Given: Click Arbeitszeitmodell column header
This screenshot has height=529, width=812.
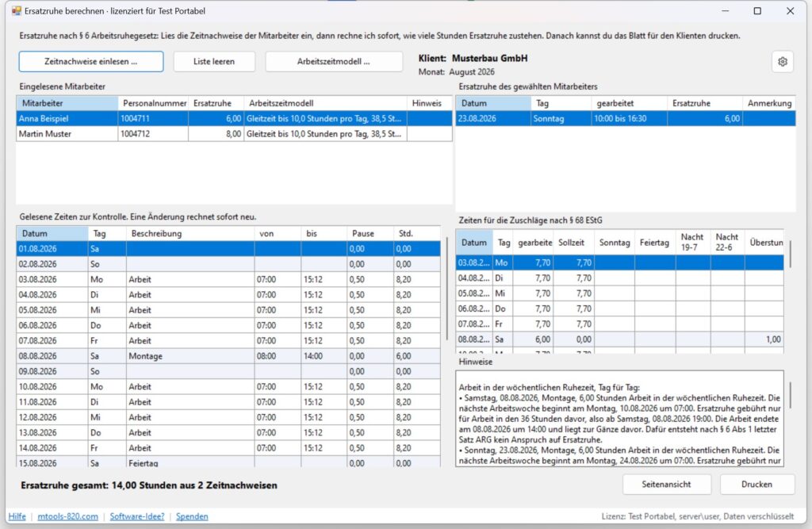Looking at the screenshot, I should [x=325, y=103].
